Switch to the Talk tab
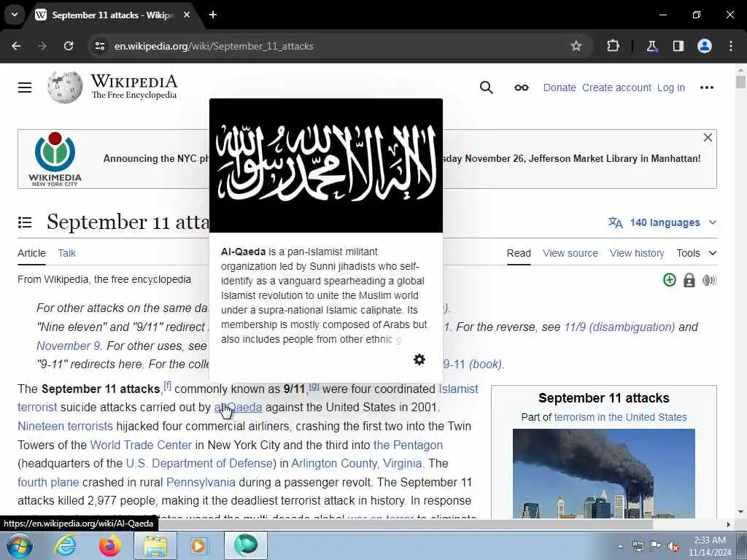This screenshot has height=560, width=747. coord(66,253)
